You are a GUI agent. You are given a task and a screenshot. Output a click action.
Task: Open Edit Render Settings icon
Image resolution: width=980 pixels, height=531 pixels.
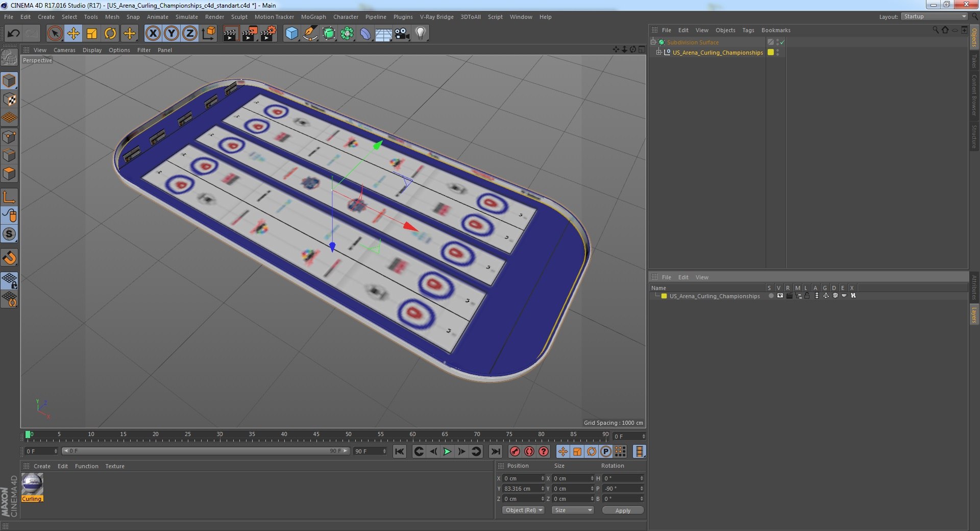click(x=268, y=34)
